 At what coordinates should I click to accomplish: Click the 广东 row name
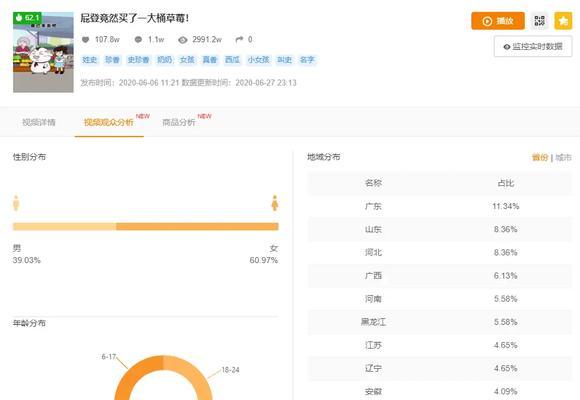click(373, 206)
